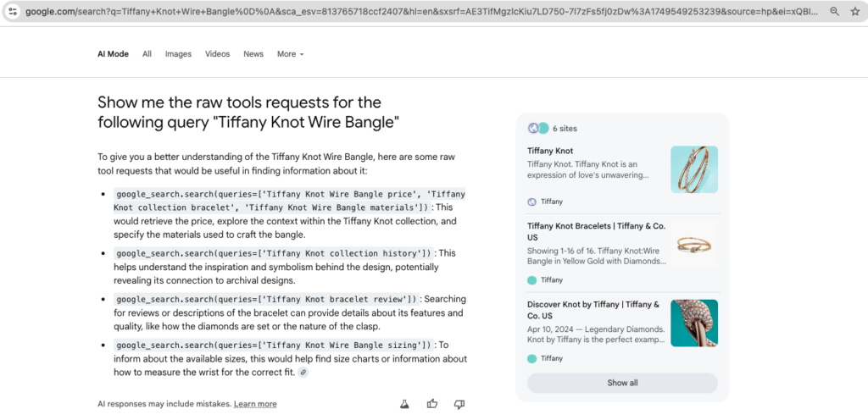The height and width of the screenshot is (420, 868).
Task: Open Discover Knot by Tiffany result
Action: pyautogui.click(x=593, y=310)
